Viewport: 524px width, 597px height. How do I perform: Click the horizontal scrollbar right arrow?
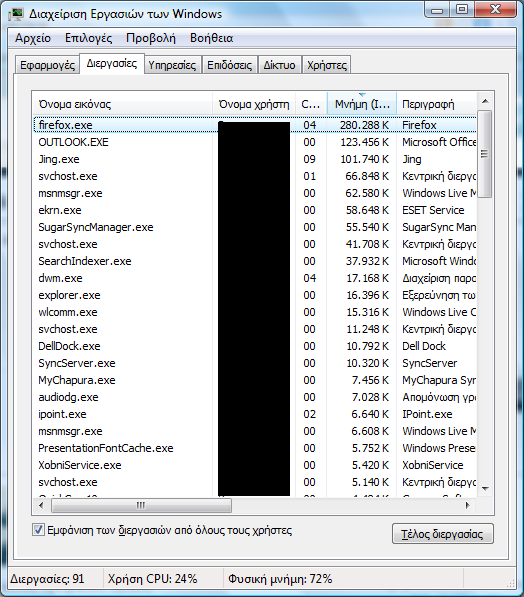pos(468,505)
